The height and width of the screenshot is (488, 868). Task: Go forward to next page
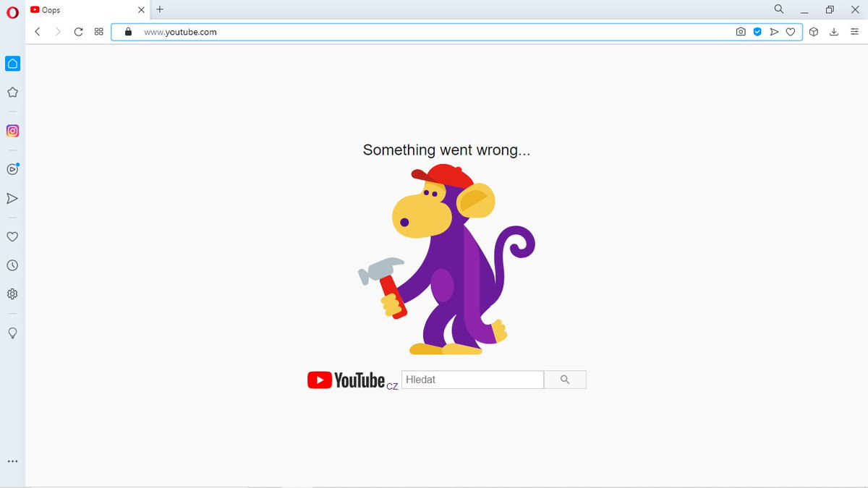pyautogui.click(x=58, y=32)
